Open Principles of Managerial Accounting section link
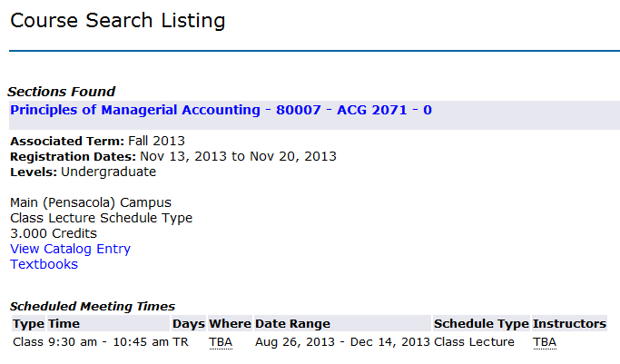This screenshot has width=620, height=364. 221,110
